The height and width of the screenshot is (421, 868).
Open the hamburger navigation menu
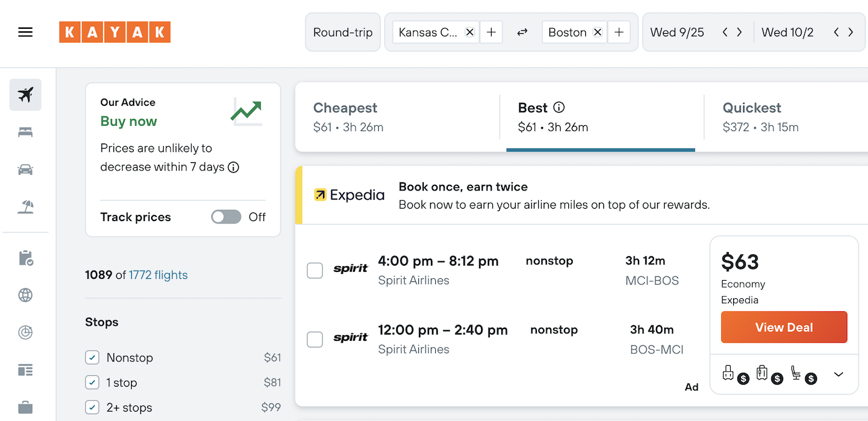coord(25,32)
